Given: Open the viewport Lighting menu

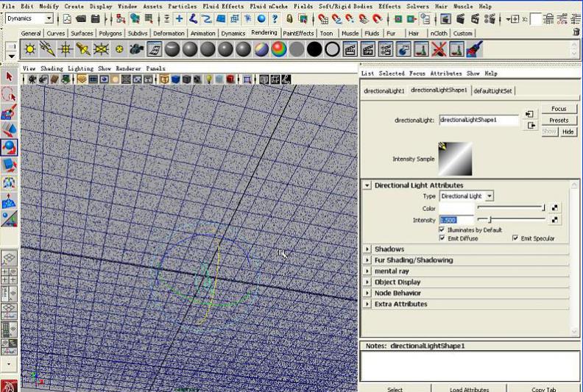Looking at the screenshot, I should point(80,68).
